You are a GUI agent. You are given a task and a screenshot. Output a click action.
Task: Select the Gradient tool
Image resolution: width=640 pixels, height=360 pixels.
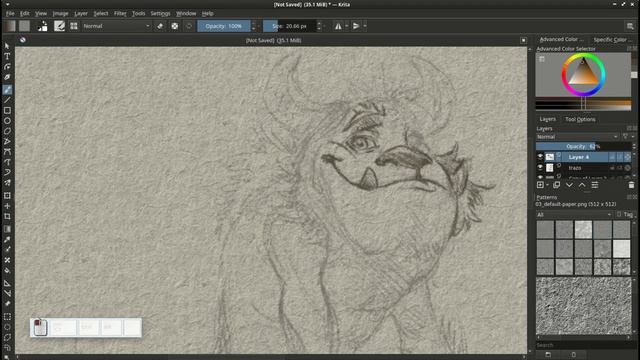click(x=7, y=229)
